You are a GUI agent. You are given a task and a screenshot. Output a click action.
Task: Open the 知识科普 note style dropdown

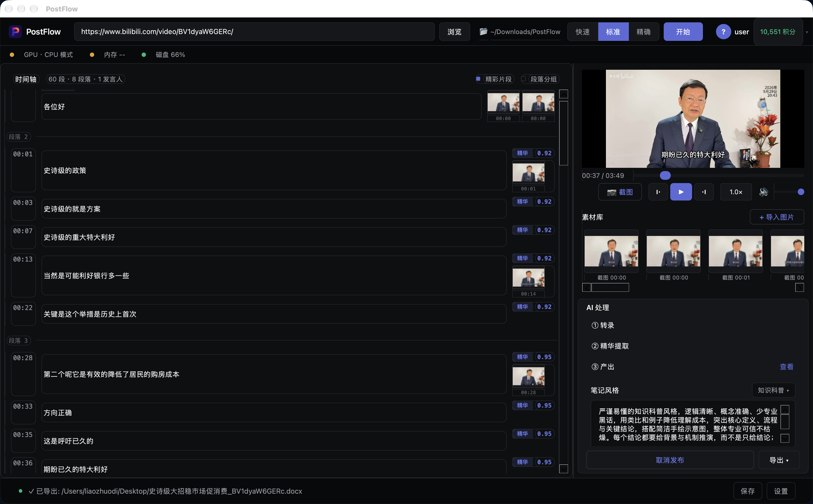(x=773, y=390)
